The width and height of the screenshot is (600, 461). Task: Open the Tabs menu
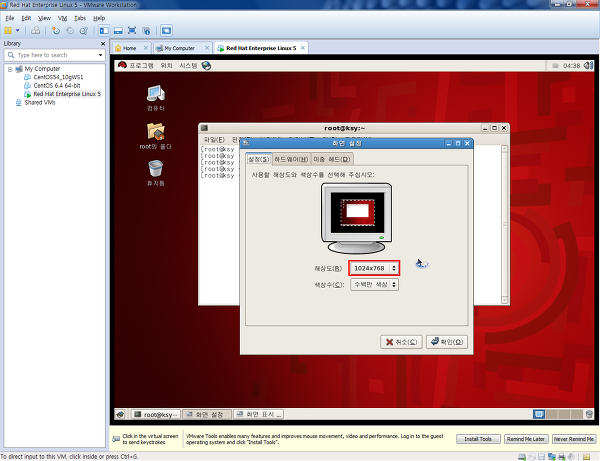coord(80,18)
